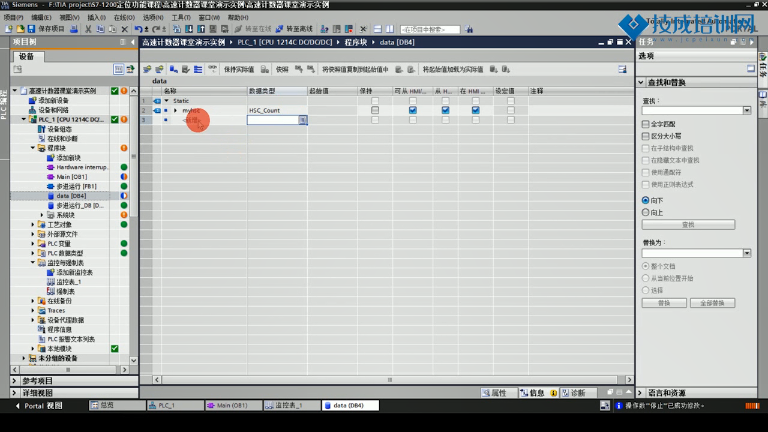Image resolution: width=768 pixels, height=432 pixels.
Task: Click Load start values as actual values button
Action: [453, 70]
